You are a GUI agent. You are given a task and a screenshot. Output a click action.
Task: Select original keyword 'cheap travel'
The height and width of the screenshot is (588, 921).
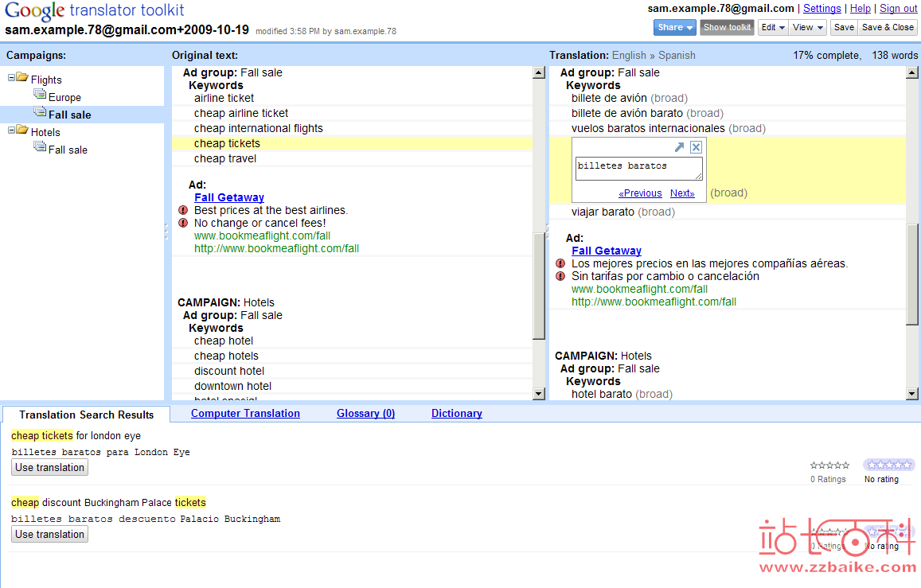(225, 158)
